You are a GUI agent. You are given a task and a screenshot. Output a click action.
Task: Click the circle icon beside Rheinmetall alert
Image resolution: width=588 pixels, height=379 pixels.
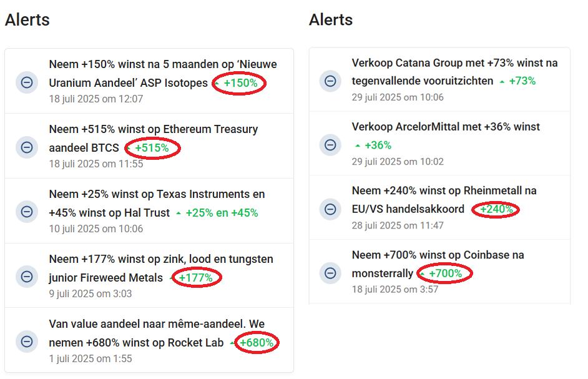tap(330, 209)
